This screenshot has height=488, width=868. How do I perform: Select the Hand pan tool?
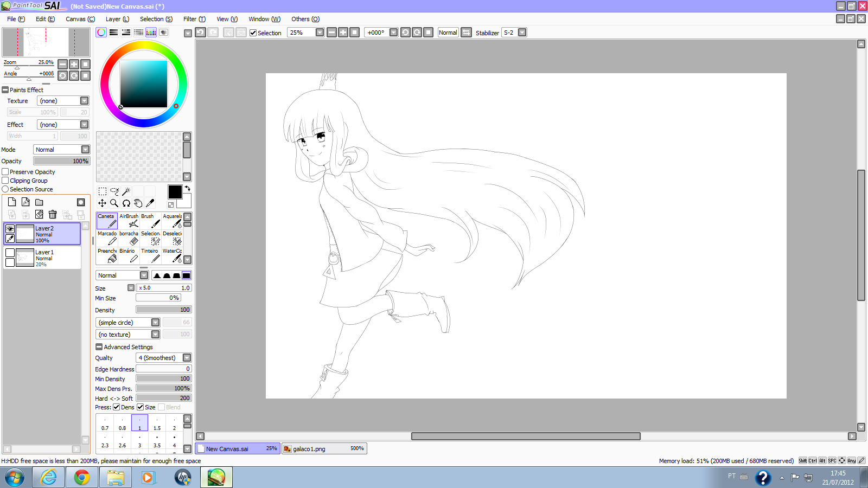click(138, 203)
